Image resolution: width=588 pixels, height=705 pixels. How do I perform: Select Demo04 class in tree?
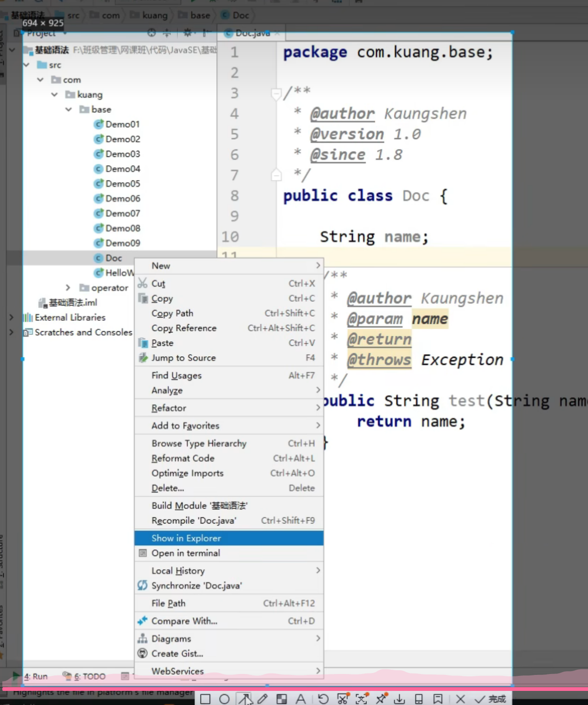(x=117, y=169)
